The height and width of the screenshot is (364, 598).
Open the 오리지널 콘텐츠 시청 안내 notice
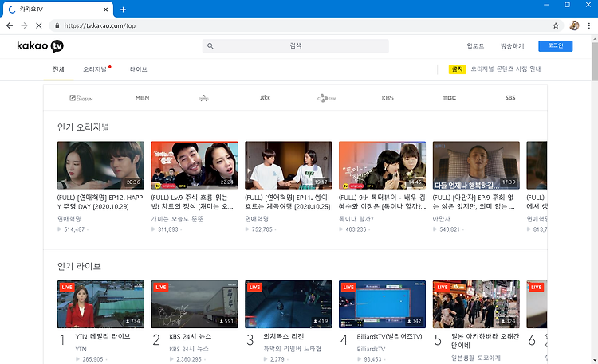506,69
